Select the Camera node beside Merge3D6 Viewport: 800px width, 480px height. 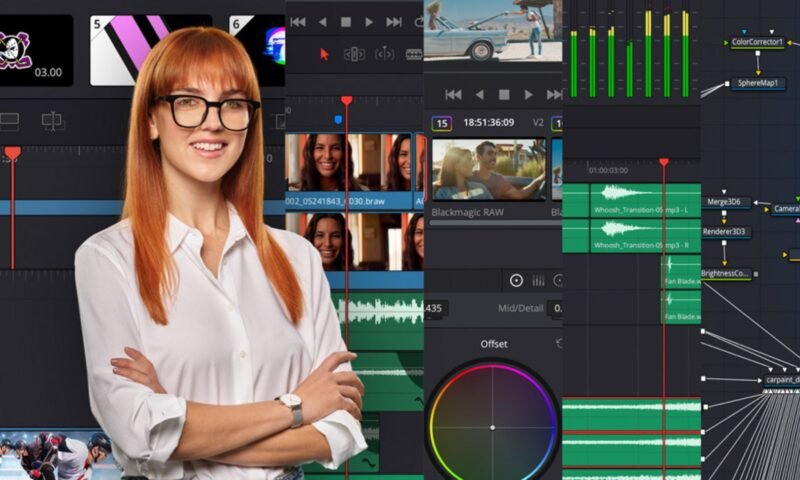[785, 209]
